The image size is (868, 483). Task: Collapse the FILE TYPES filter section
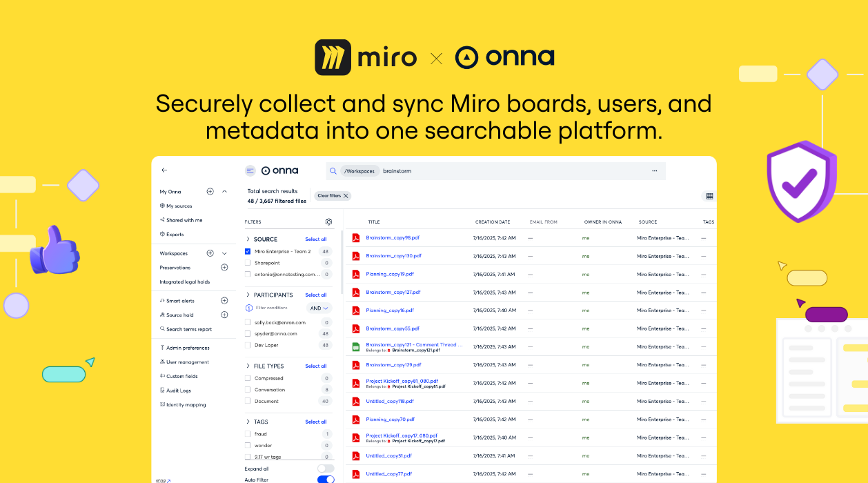pyautogui.click(x=248, y=366)
